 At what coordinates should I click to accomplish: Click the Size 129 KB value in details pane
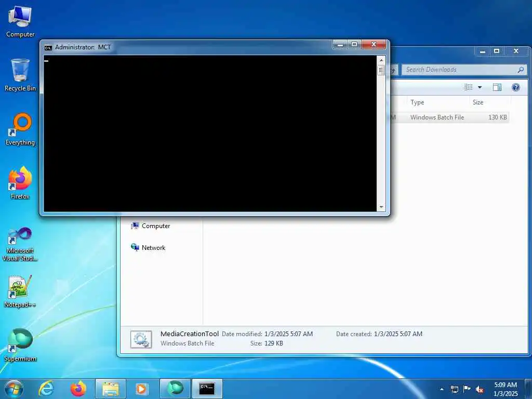[273, 343]
